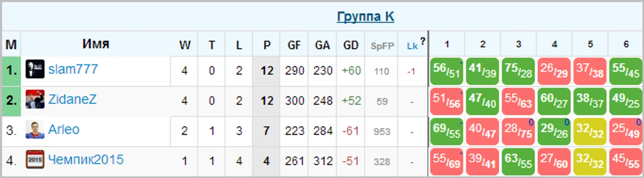Select Arleo's round 1 result 69/55

coord(446,131)
